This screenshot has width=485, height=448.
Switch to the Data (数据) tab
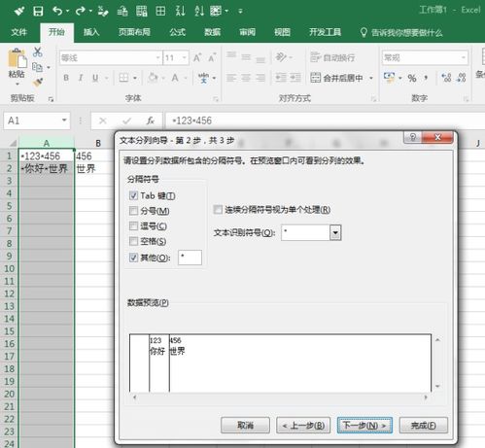(212, 32)
